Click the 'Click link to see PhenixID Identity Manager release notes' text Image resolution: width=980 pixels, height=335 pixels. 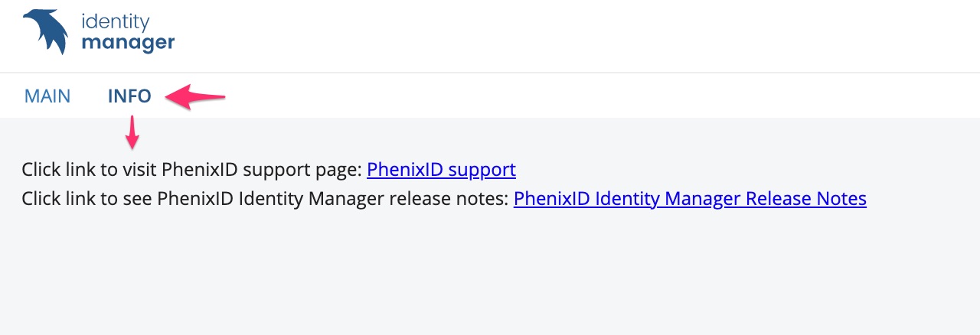[x=265, y=199]
